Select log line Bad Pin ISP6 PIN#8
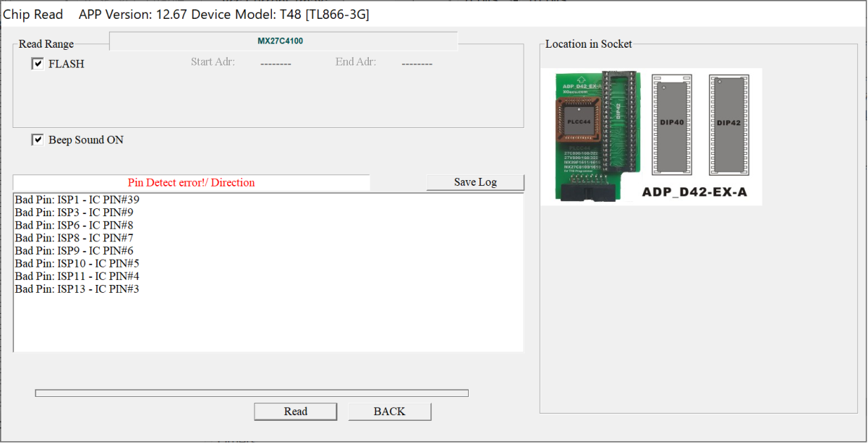 74,225
